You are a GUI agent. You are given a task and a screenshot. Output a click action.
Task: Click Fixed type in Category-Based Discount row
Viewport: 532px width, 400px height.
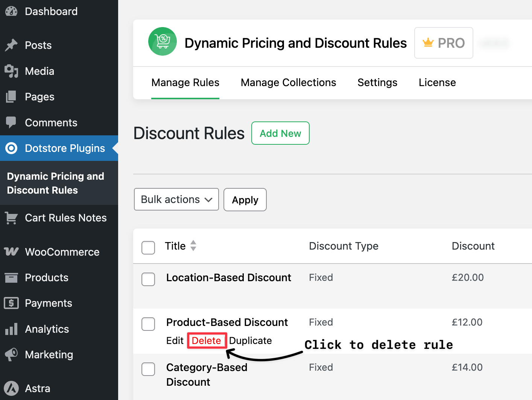321,367
